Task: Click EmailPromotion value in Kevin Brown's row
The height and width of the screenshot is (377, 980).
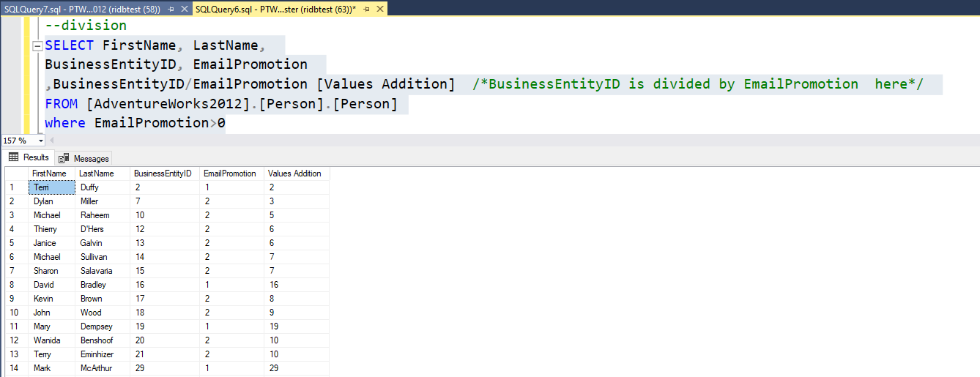Action: tap(231, 299)
